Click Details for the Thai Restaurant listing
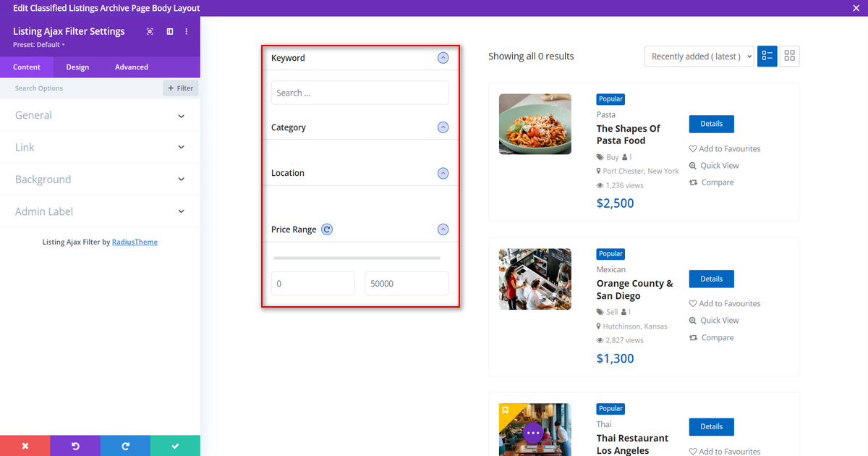This screenshot has height=456, width=868. pos(711,426)
